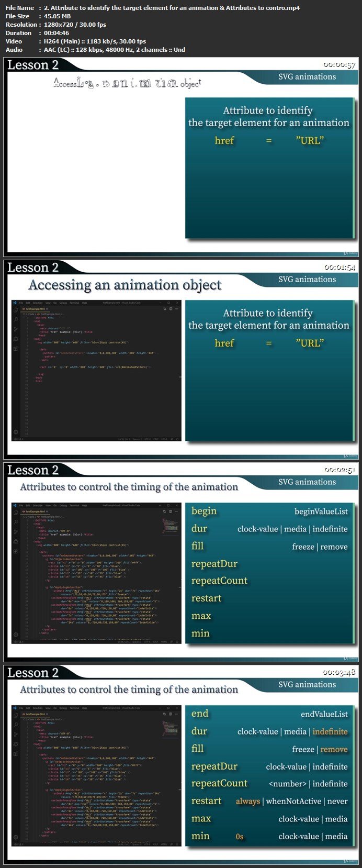Viewport: 362px width, 868px height.
Task: Open Debug icon in the 00:01:54 frame's VS Code
Action: (x=16, y=338)
